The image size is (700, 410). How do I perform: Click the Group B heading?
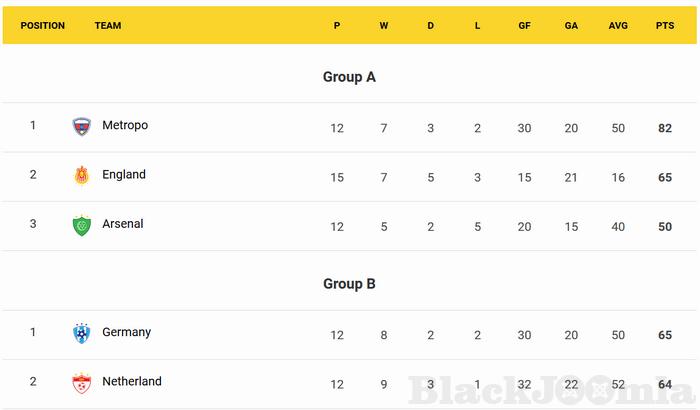(x=349, y=284)
